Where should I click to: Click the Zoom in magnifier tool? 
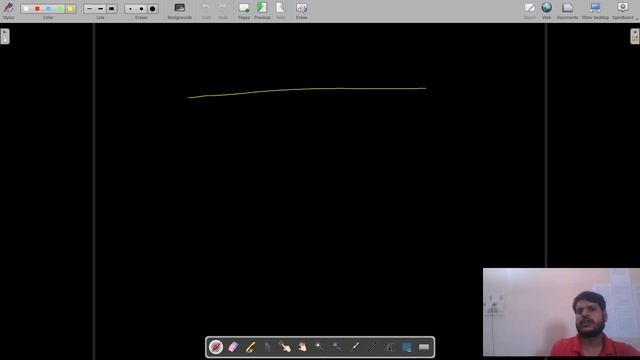(319, 347)
